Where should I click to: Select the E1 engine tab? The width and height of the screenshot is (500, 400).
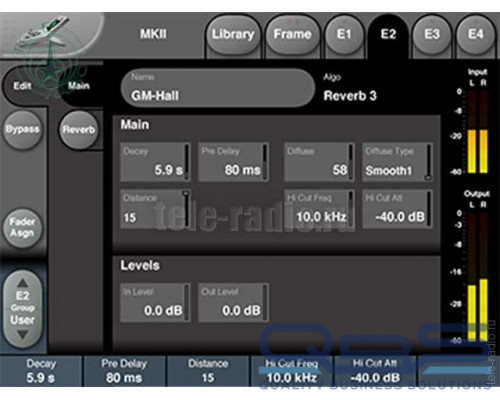344,35
